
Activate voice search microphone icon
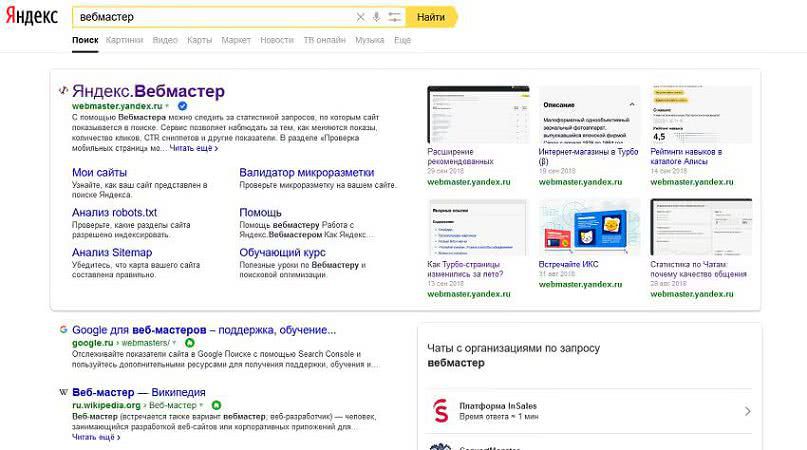pyautogui.click(x=377, y=17)
